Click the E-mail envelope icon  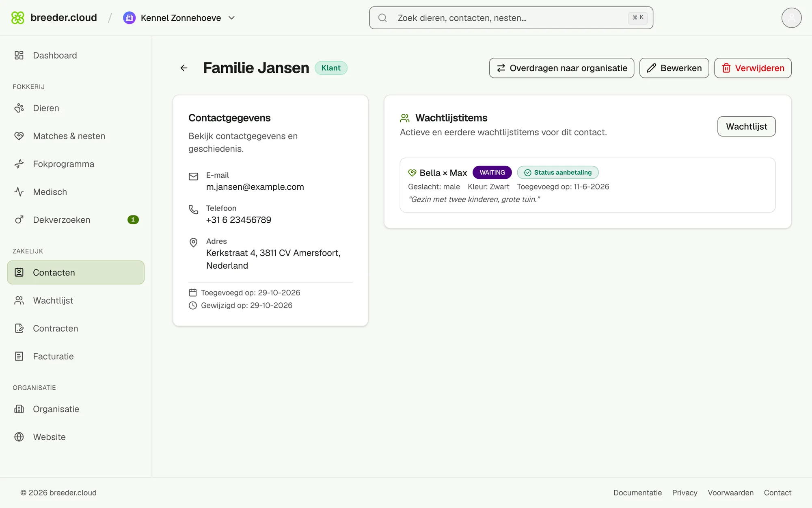pos(194,176)
